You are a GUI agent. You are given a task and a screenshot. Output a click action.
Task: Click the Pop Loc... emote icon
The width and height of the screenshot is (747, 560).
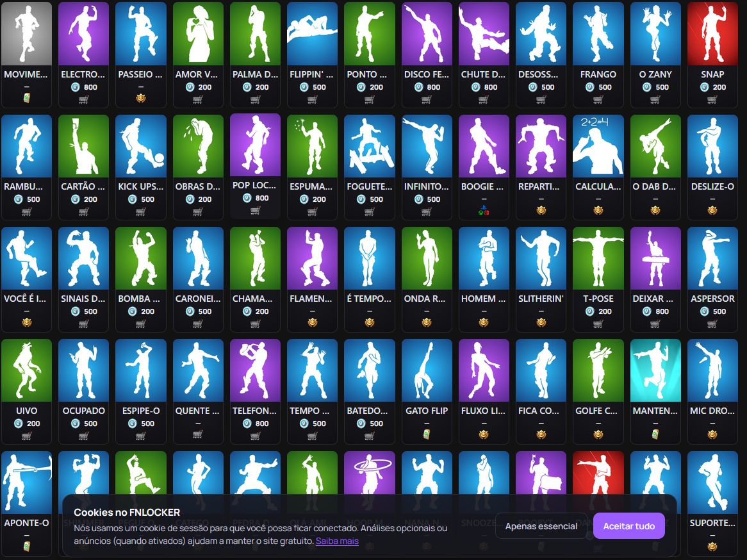(255, 145)
